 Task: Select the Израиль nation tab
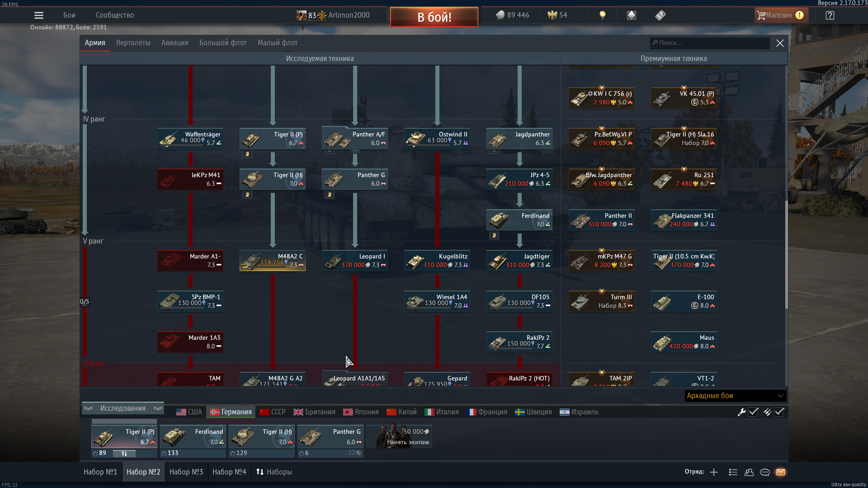point(579,412)
